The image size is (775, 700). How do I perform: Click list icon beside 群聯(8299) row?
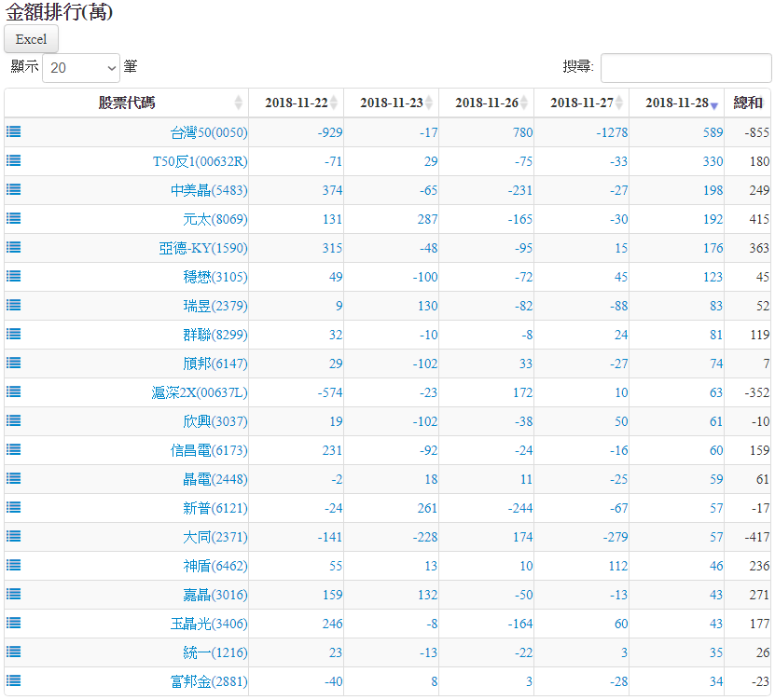pos(14,335)
